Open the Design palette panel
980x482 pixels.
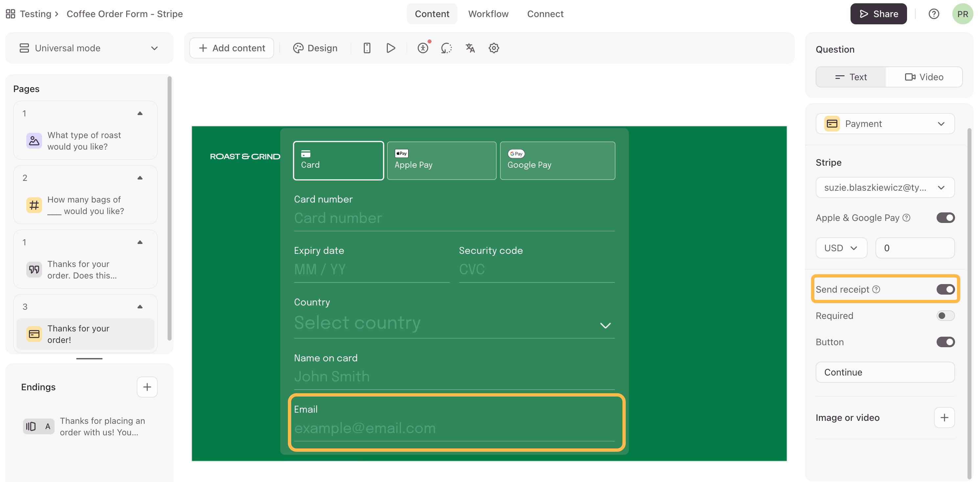(315, 48)
